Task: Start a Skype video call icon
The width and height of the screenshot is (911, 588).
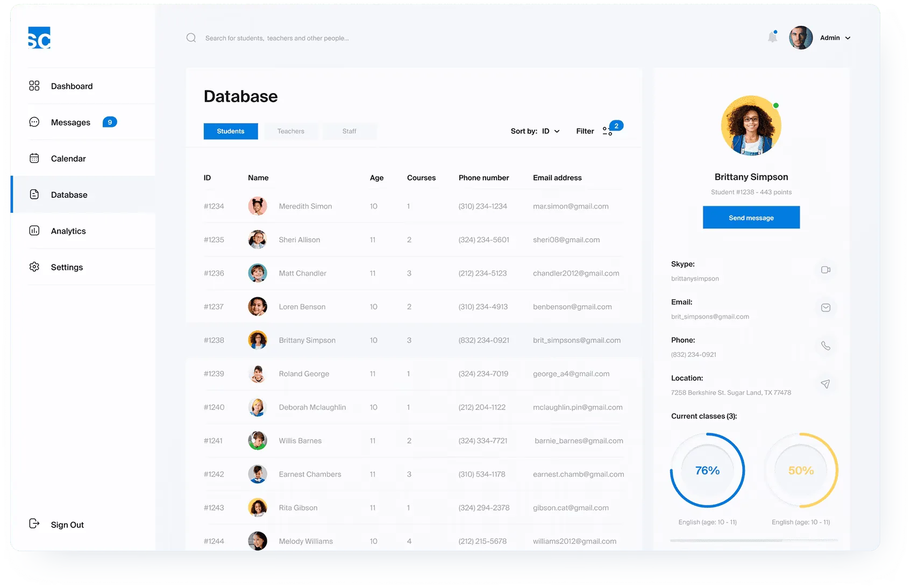Action: 825,270
